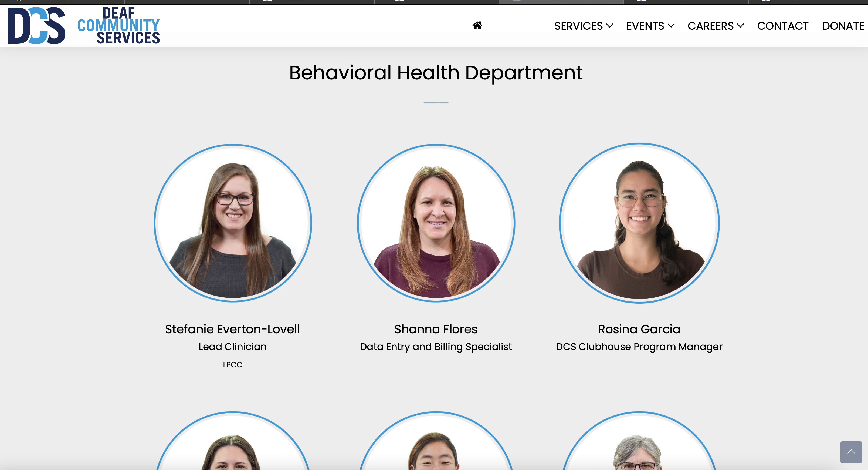Expand the Careers dropdown chevron
Screen dimensions: 868x470
[x=740, y=26]
